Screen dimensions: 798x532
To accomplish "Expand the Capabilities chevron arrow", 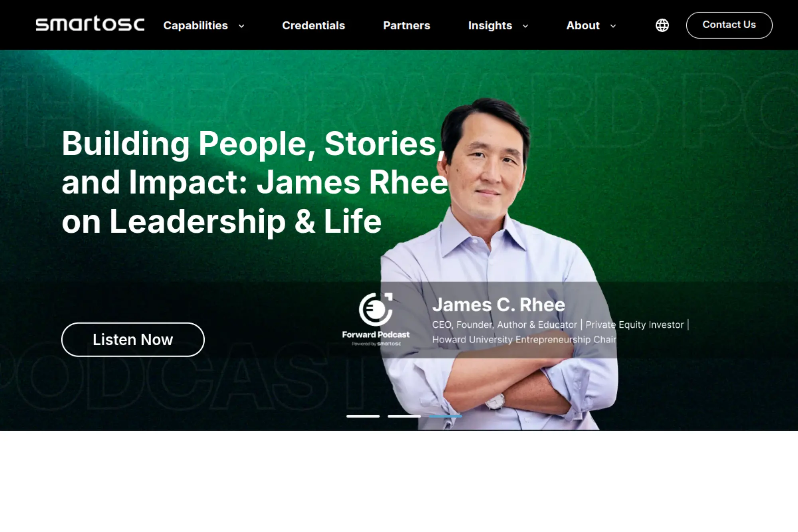I will click(x=241, y=26).
